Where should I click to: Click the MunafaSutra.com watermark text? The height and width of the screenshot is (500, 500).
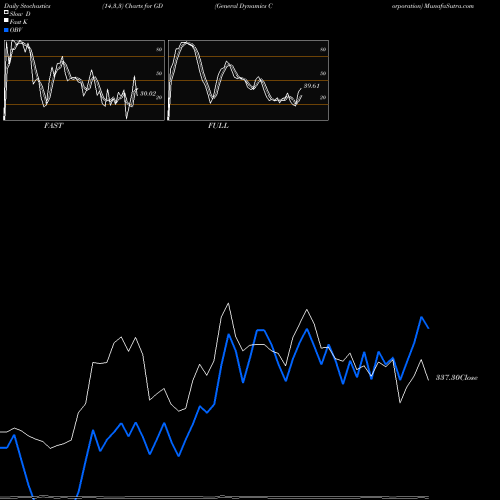click(449, 6)
